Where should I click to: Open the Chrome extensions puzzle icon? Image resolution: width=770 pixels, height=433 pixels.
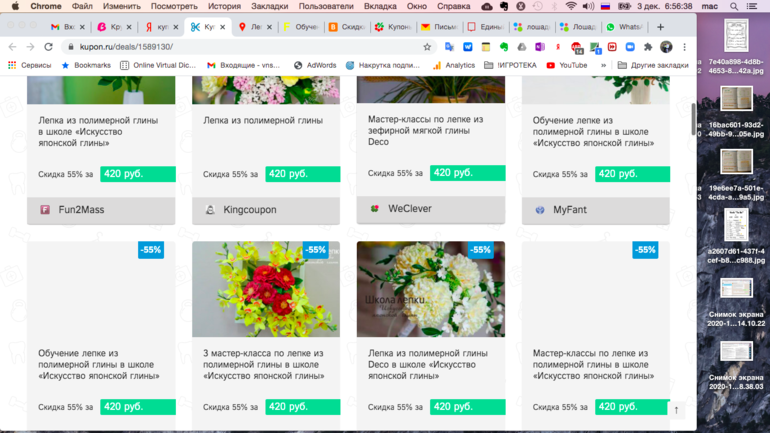648,47
